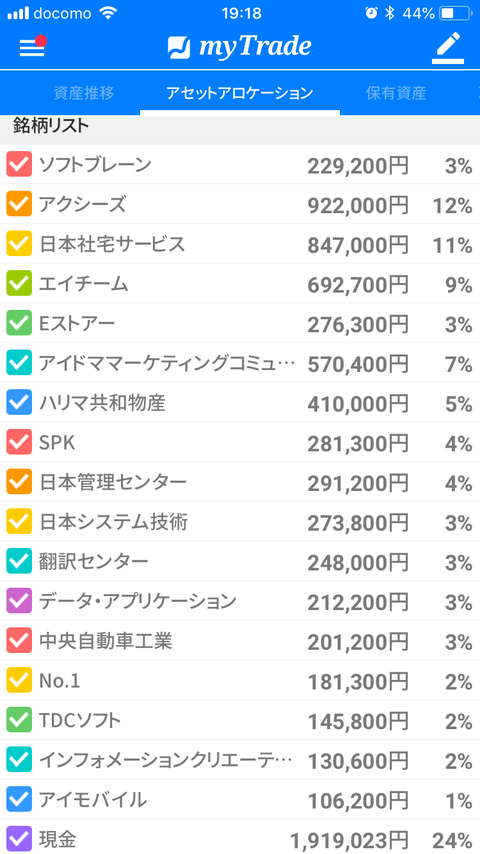Uncheck the ソフトブレーン checkbox
The width and height of the screenshot is (480, 854).
click(19, 164)
